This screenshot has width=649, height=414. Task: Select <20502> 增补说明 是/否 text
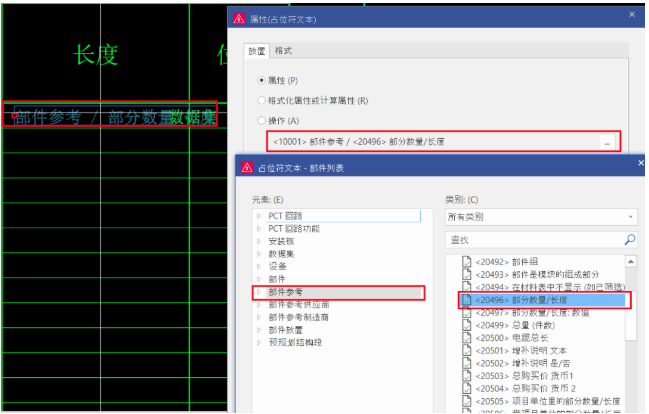pyautogui.click(x=523, y=363)
